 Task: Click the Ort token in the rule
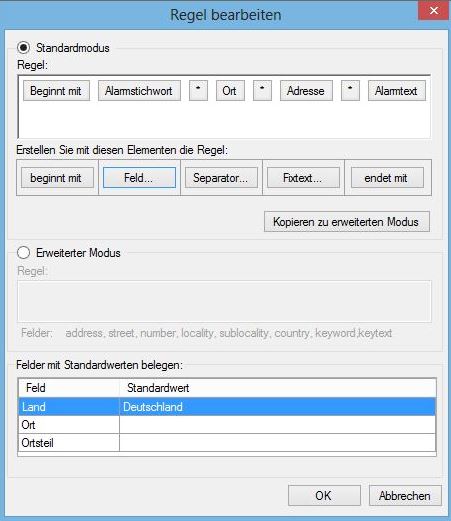[230, 91]
